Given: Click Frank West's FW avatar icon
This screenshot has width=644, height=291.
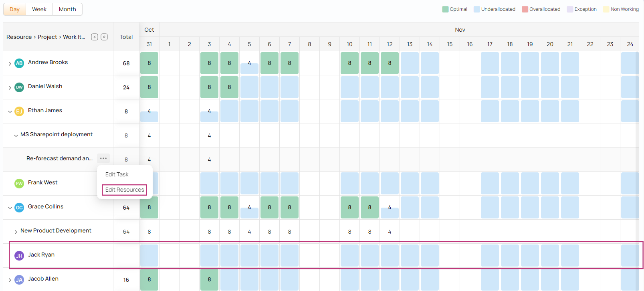Looking at the screenshot, I should [19, 184].
